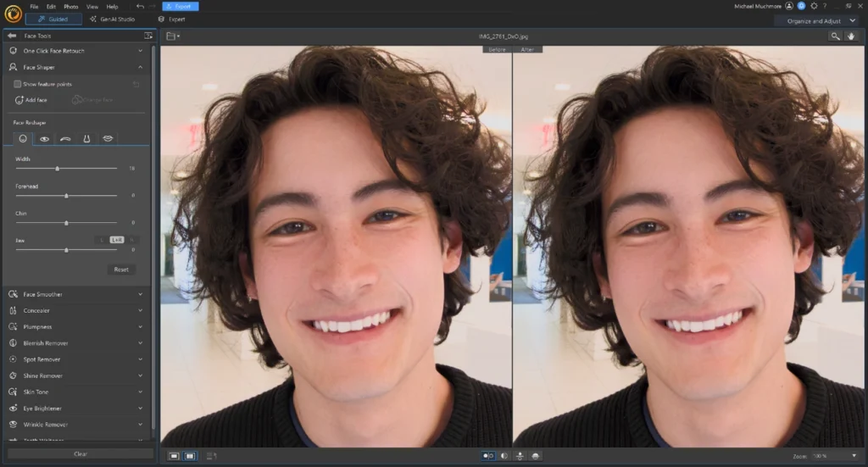Activate the hand pan tool
Viewport: 868px width, 467px height.
pos(851,36)
